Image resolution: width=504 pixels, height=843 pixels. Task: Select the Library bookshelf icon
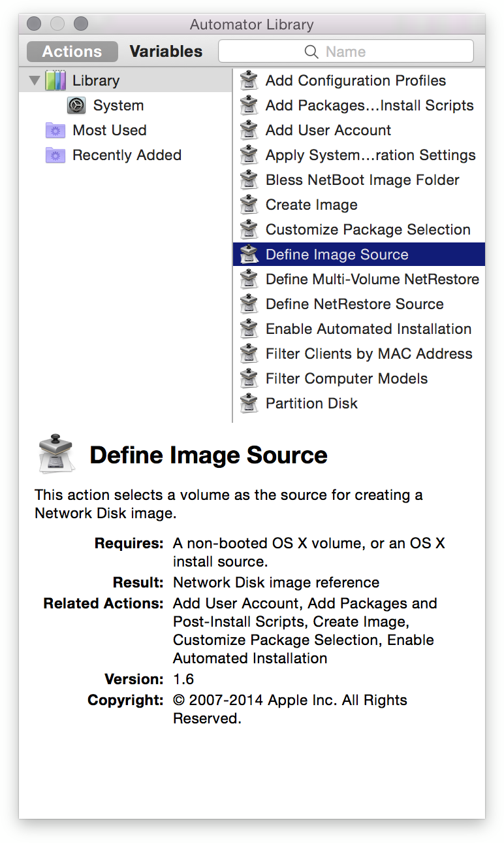point(55,81)
